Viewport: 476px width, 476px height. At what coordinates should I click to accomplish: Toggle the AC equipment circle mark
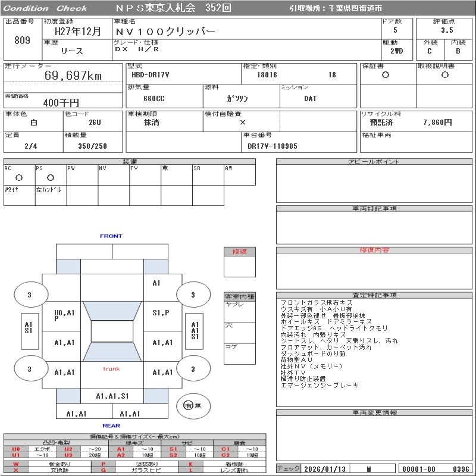click(19, 177)
